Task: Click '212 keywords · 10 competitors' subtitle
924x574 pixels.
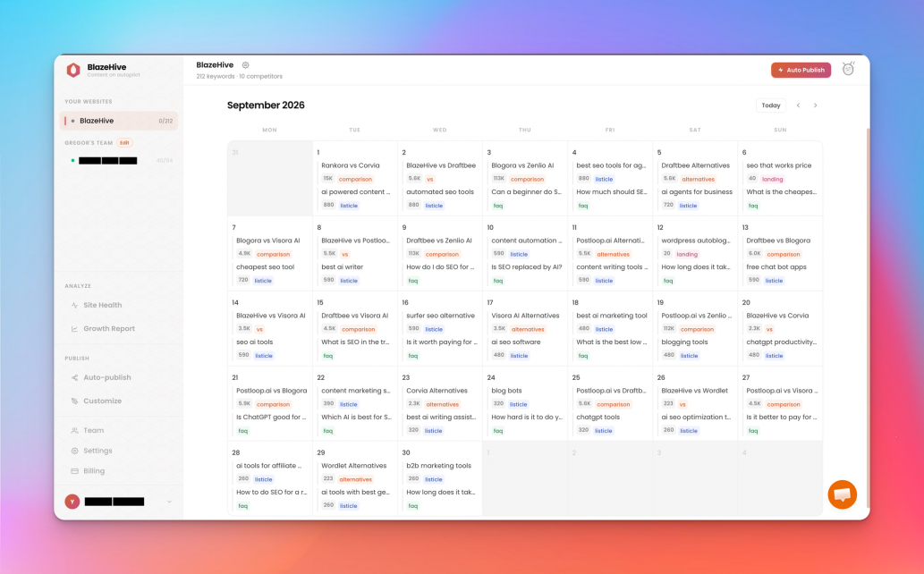Action: click(x=239, y=77)
